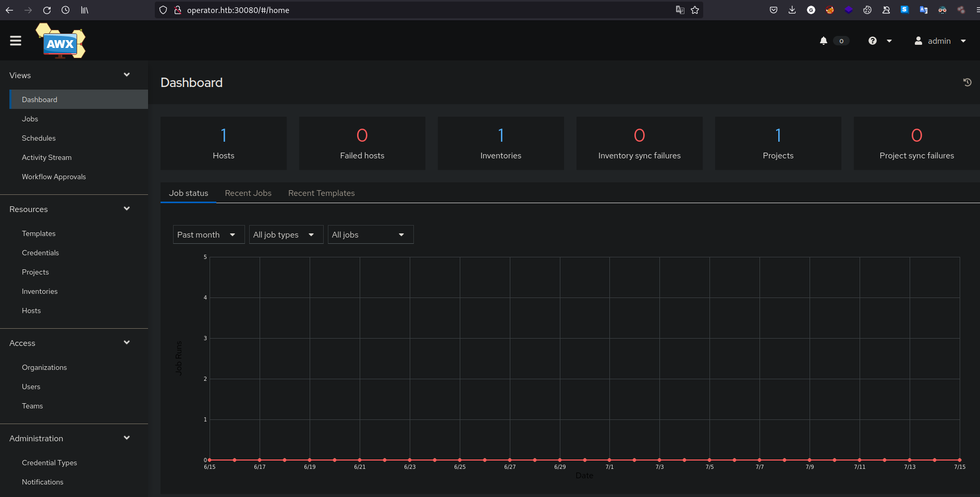Click the 7/15 data point on chart
Screen dimensions: 980x497
[960, 460]
